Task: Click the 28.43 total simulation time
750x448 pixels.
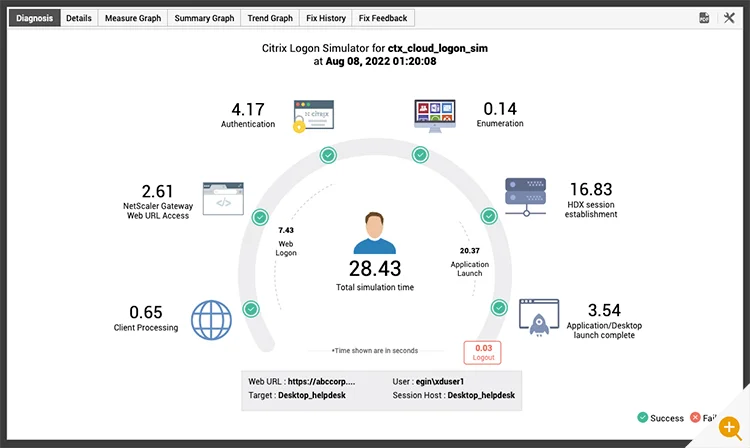Action: coord(375,269)
